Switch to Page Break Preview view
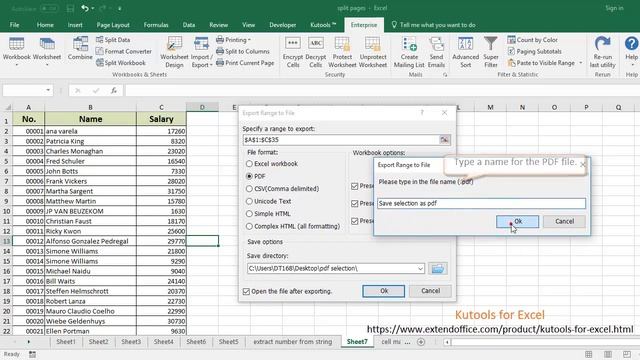Screen dimensions: 640x360 pos(627,354)
